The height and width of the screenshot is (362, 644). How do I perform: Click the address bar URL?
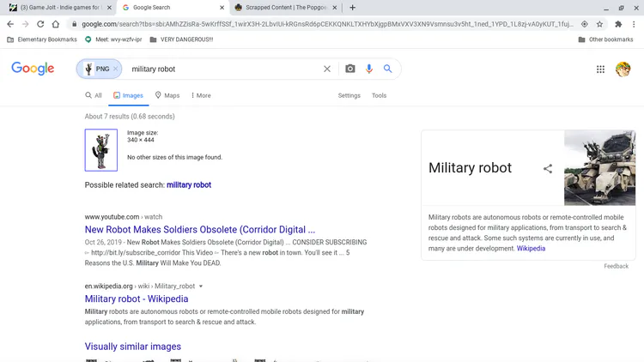(327, 24)
